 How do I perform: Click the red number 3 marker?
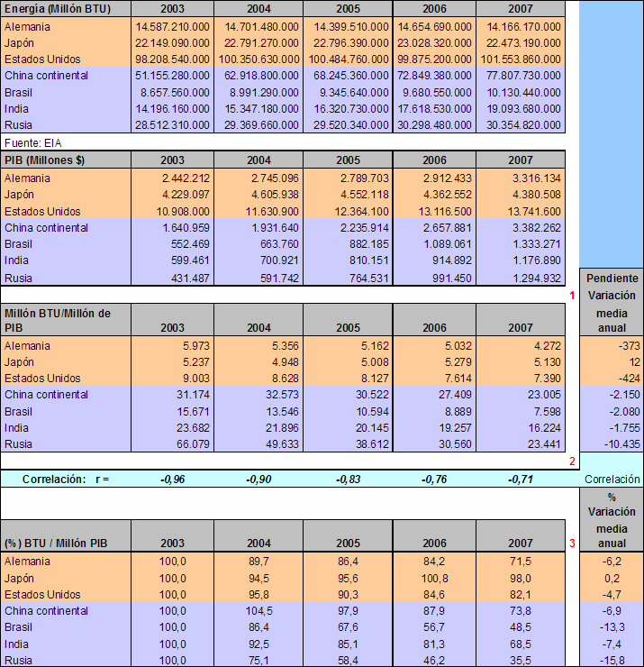[572, 543]
